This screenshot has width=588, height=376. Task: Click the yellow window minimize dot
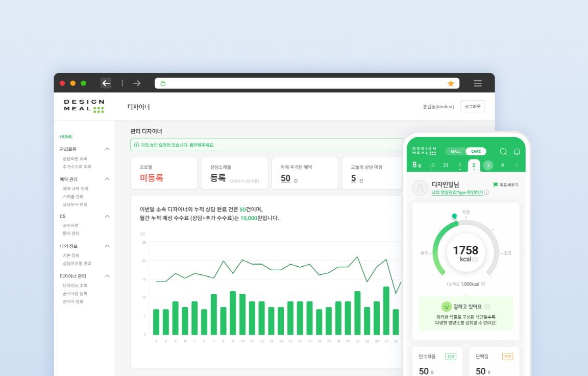pos(73,83)
